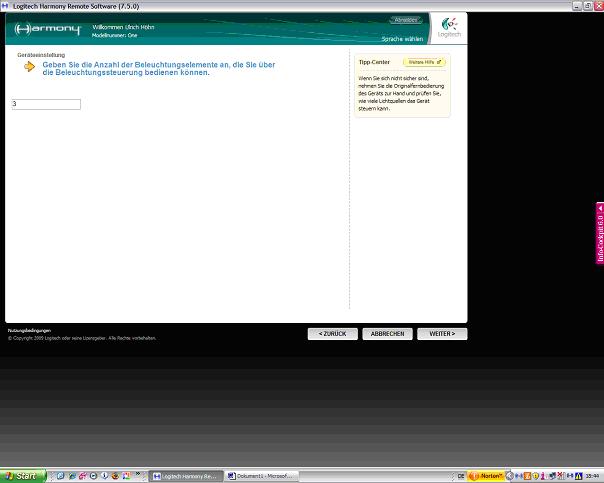The width and height of the screenshot is (604, 483).
Task: Switch to the Logitech Harmony Remote taskbar item
Action: [185, 476]
